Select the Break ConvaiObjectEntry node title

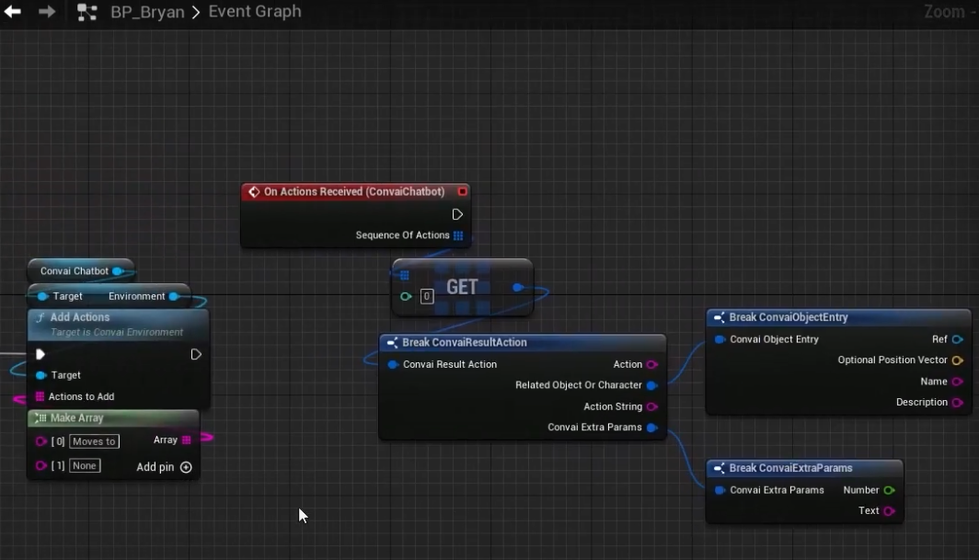tap(789, 317)
